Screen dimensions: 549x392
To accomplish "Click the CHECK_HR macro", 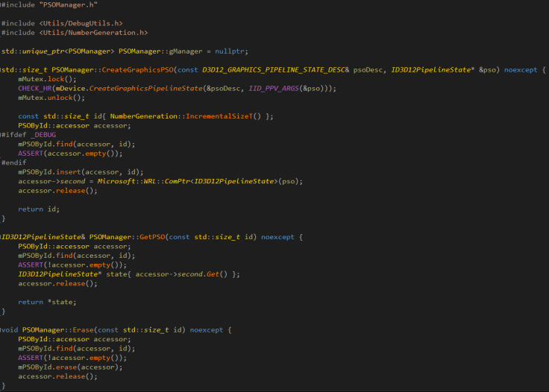I will 34,89.
